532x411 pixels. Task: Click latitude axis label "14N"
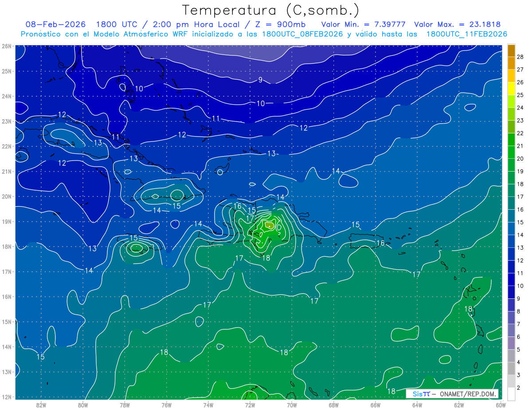pos(6,347)
